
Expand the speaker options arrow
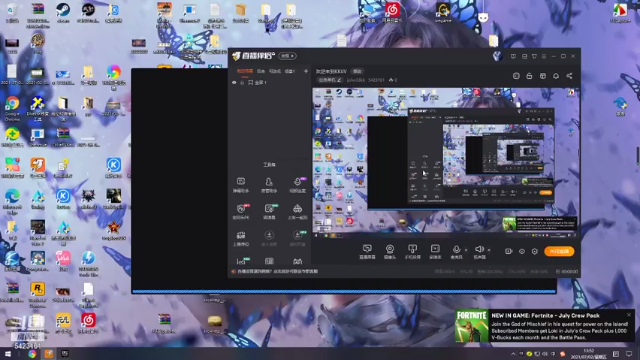(489, 250)
